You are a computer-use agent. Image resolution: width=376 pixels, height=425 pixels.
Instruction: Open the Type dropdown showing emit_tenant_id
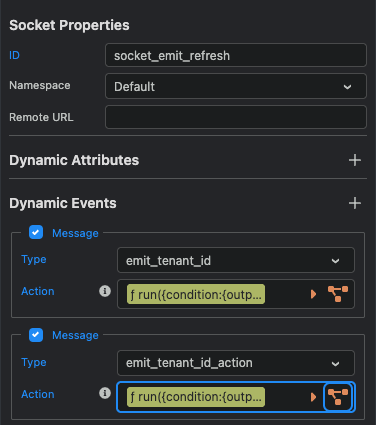236,260
